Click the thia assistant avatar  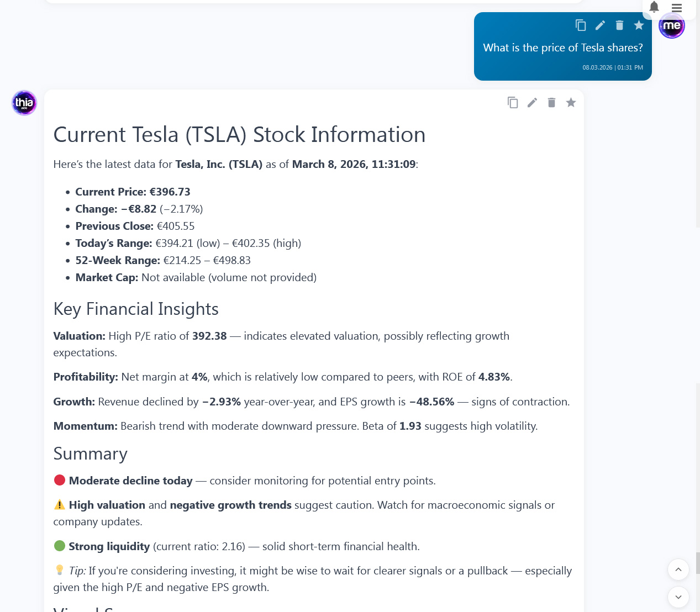pos(24,103)
